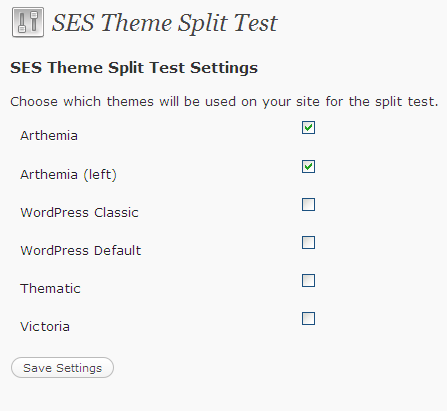Select the word 'Split' in the page title
Image resolution: width=447 pixels, height=411 pixels.
202,23
